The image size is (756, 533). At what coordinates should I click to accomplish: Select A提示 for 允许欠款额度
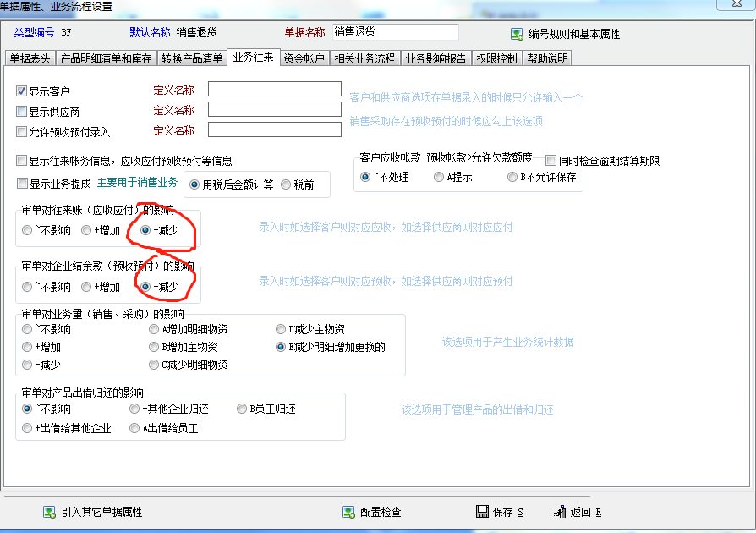click(x=439, y=177)
